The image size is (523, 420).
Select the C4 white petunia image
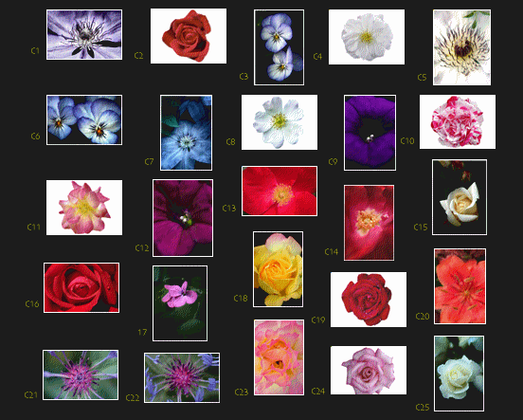367,37
